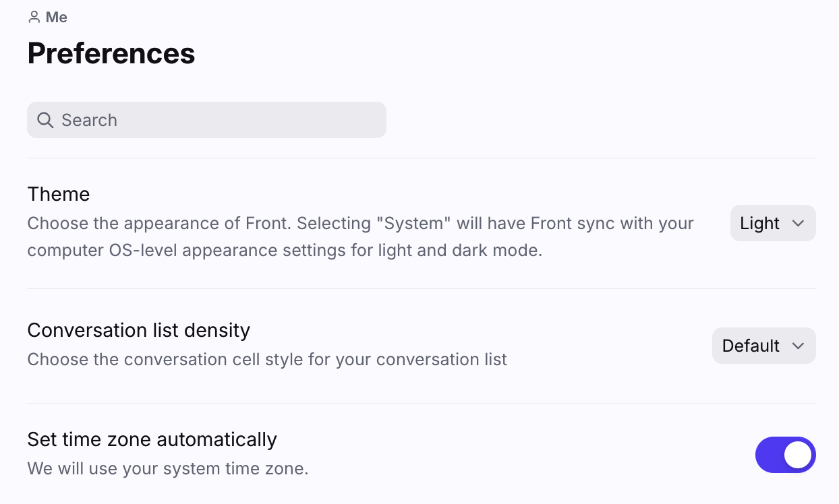The image size is (839, 504).
Task: Click the system time zone description text
Action: (168, 468)
